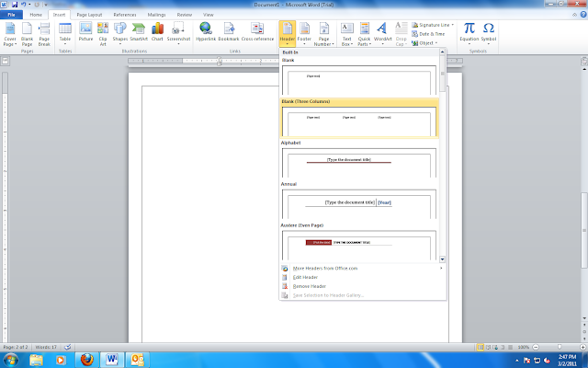Toggle the ruler display button above scrollbar
The image size is (588, 368).
pos(584,61)
